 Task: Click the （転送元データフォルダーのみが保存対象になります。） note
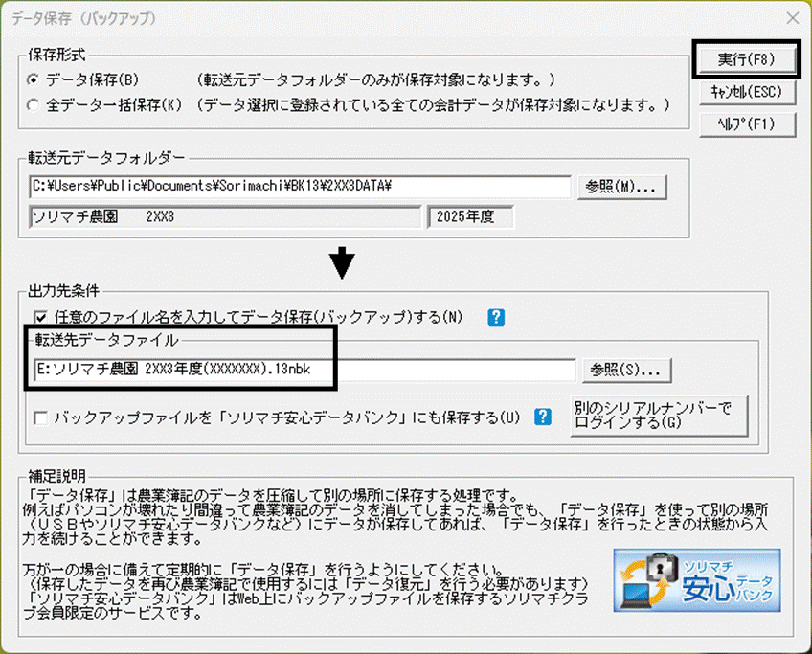click(375, 80)
